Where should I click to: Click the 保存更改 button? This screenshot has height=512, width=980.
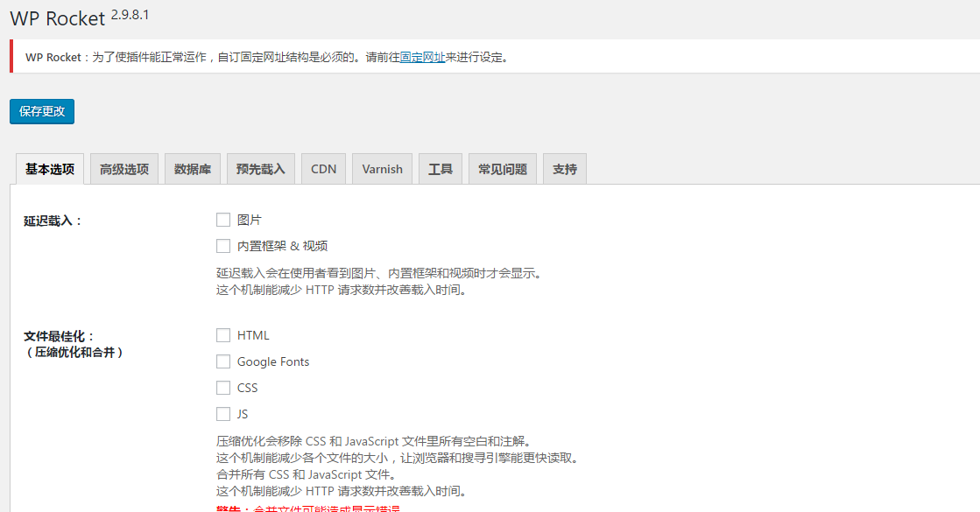tap(42, 112)
